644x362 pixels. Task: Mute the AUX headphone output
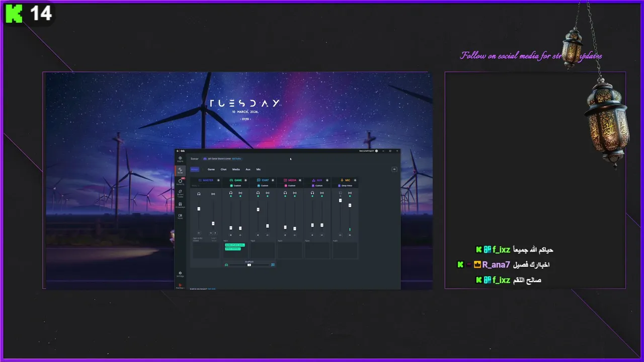[x=312, y=235]
